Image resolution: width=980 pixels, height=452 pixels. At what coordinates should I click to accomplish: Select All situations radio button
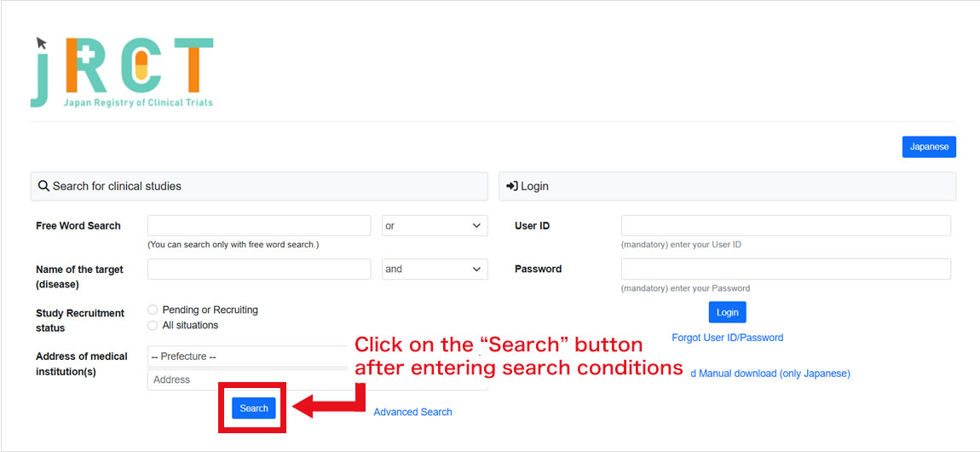(153, 325)
